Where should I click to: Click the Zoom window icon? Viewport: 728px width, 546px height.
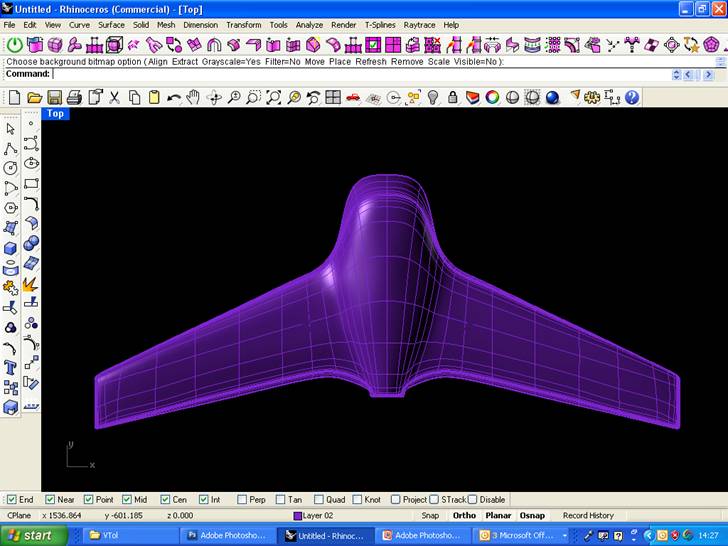254,98
